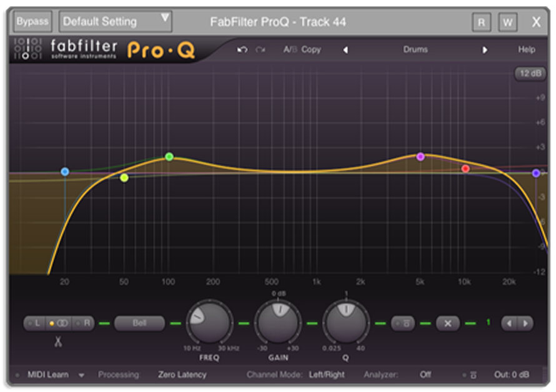Open the Help menu
Viewport: 556px width, 392px height.
(527, 49)
